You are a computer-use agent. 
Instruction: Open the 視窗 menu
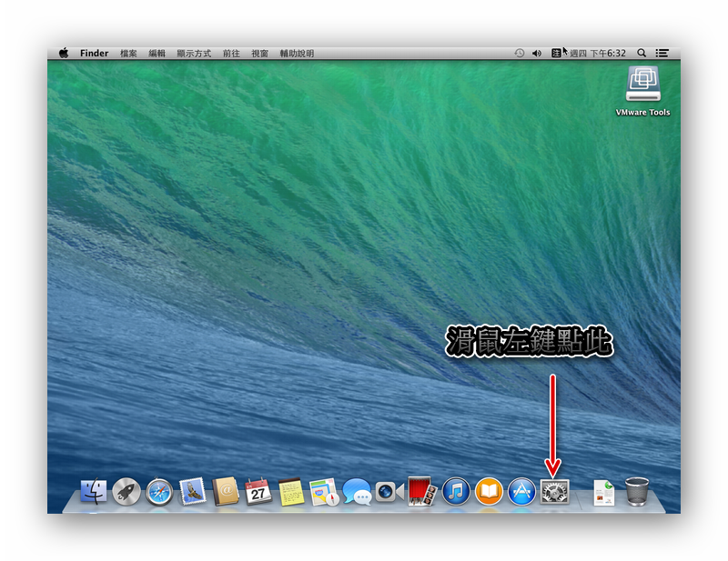[260, 54]
